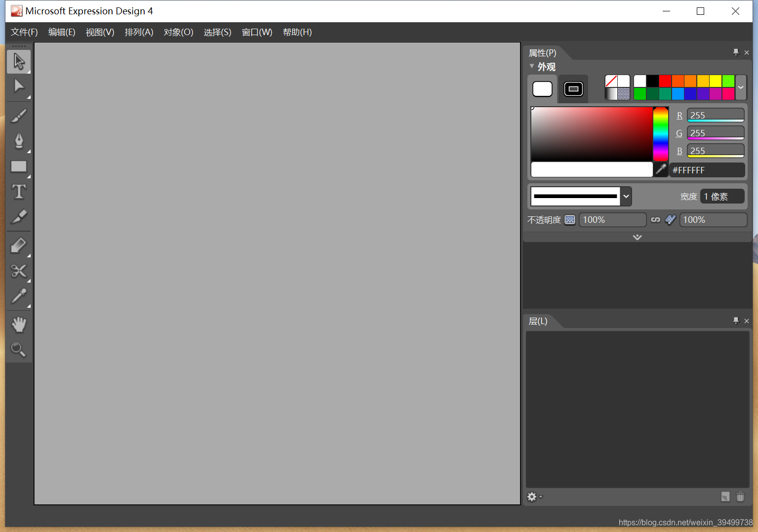This screenshot has width=758, height=532.
Task: Close the 层(L) layers panel
Action: coord(747,321)
